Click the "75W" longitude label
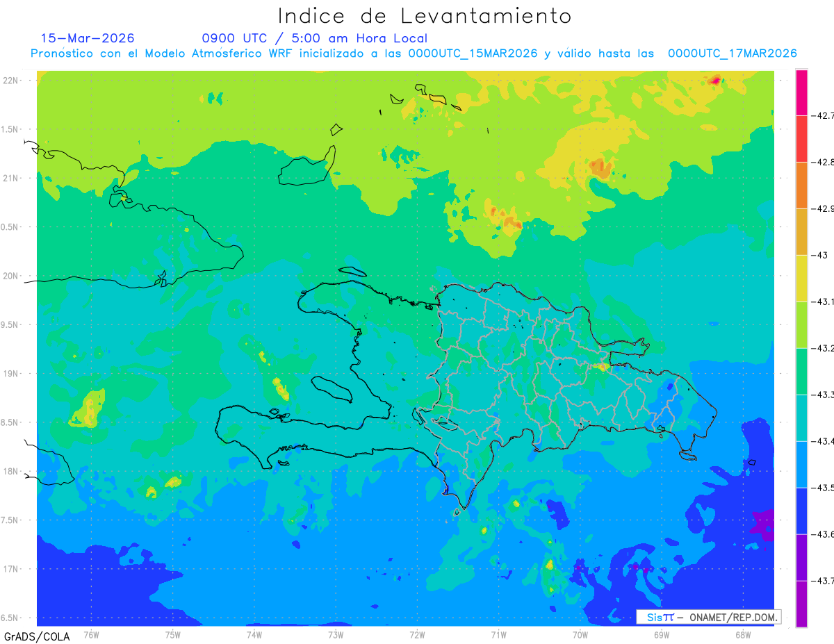The image size is (834, 644). pyautogui.click(x=173, y=634)
